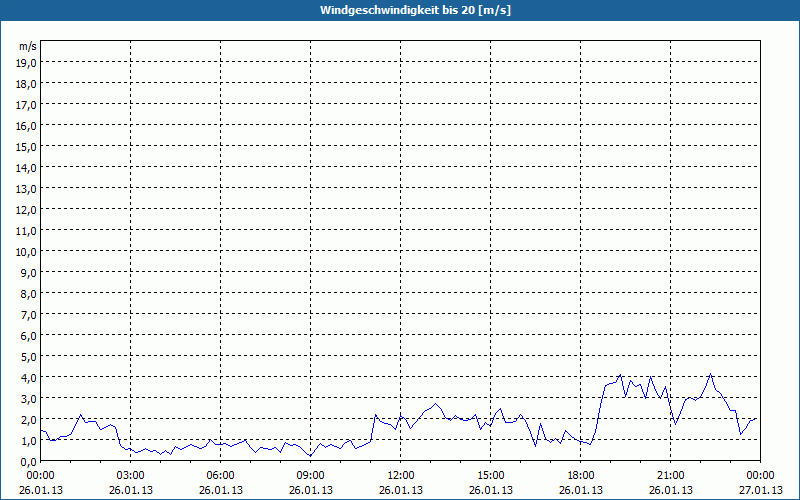Click the 21:00 x-axis time
The width and height of the screenshot is (800, 500).
pos(670,476)
